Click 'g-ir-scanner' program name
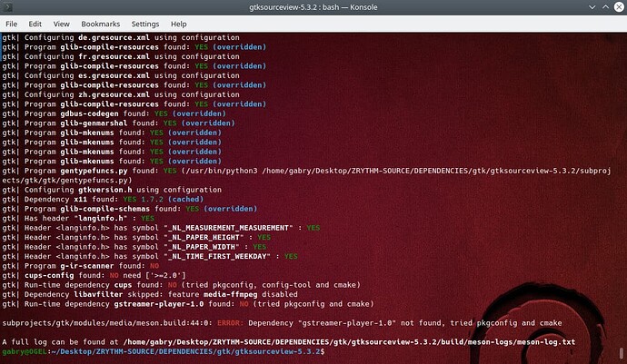Viewport: 627px width, 364px height. pos(87,266)
